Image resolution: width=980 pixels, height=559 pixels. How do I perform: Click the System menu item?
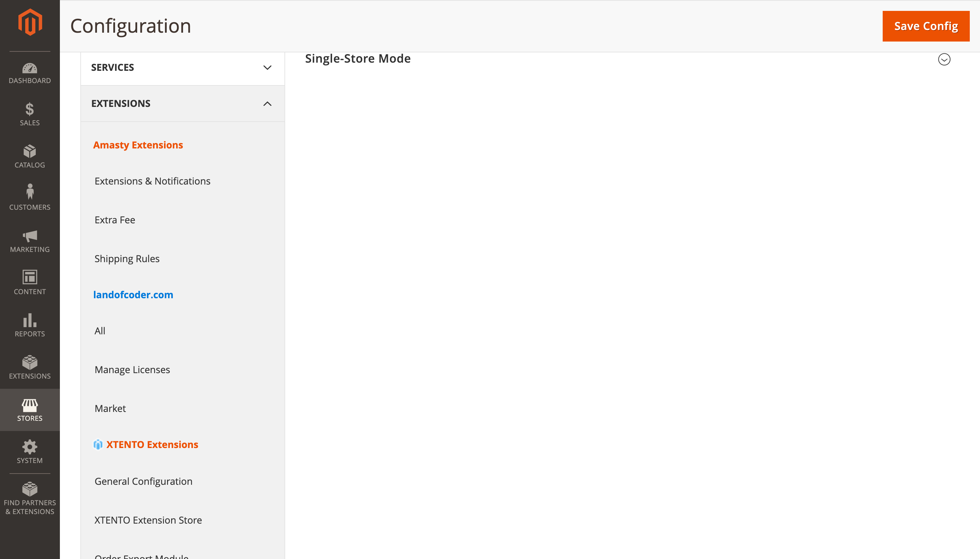click(30, 452)
